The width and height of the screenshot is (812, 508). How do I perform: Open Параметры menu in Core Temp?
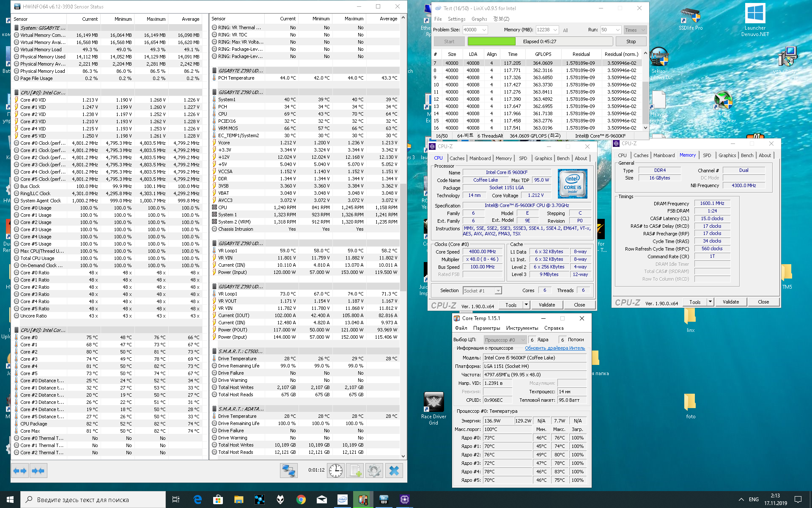pyautogui.click(x=486, y=328)
